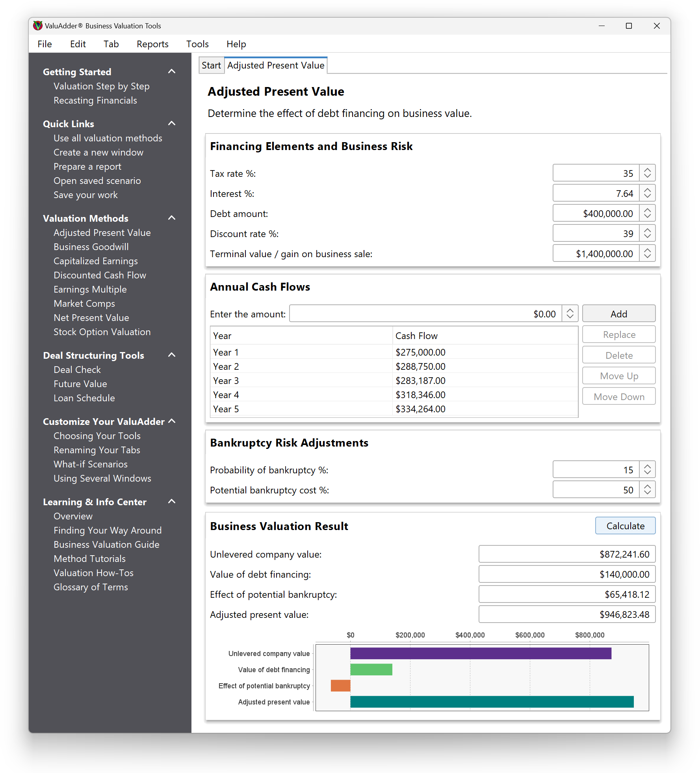Click the Calculate button

(625, 526)
